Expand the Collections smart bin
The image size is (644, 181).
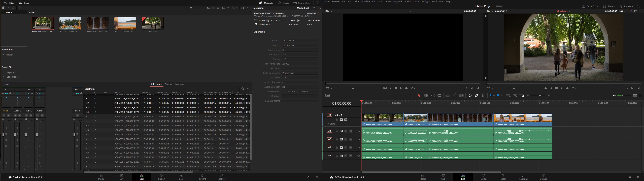pos(4,77)
